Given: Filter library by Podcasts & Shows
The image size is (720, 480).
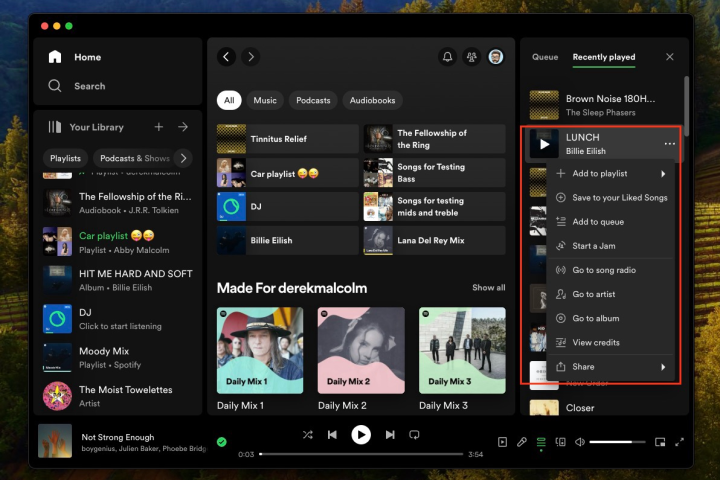Looking at the screenshot, I should click(x=135, y=158).
